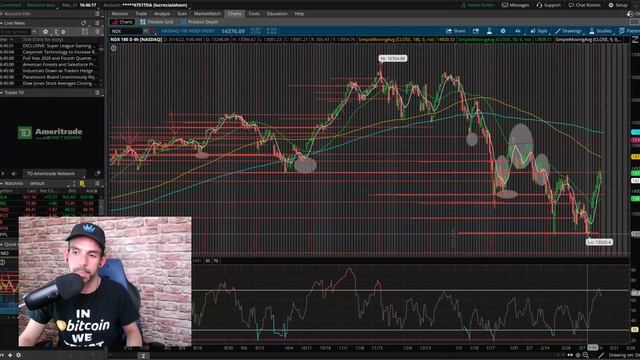
Task: Pop out Trader TV window icon
Action: (97, 173)
